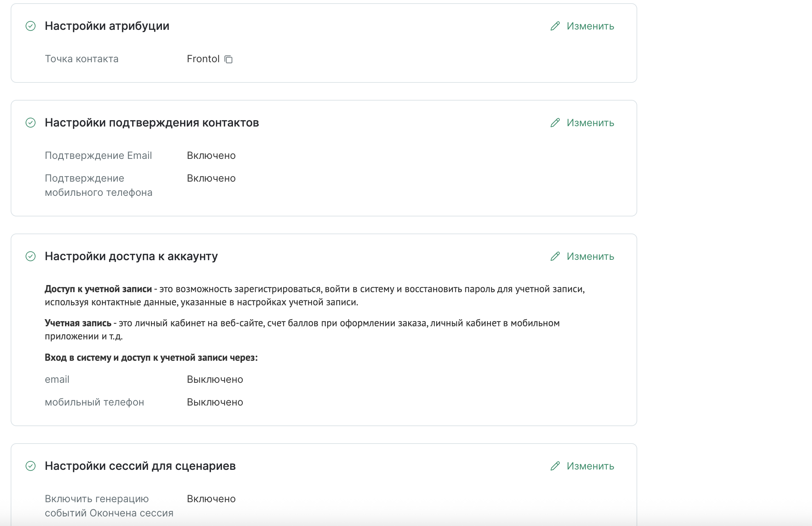Image resolution: width=812 pixels, height=526 pixels.
Task: Click pencil icon in Настройки атрибуции section
Action: point(555,26)
